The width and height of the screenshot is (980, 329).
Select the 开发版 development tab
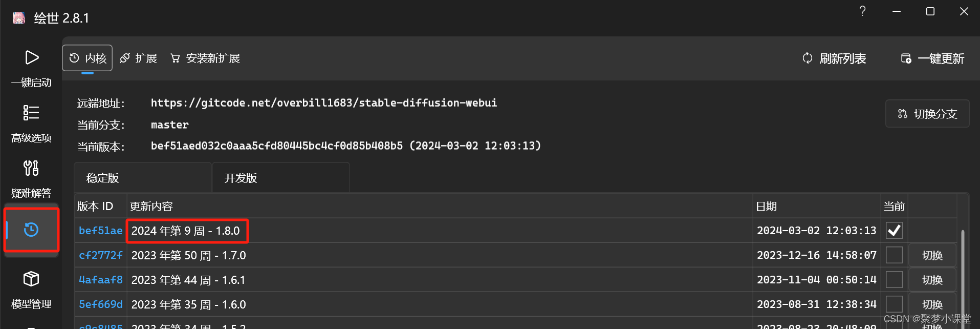tap(281, 178)
